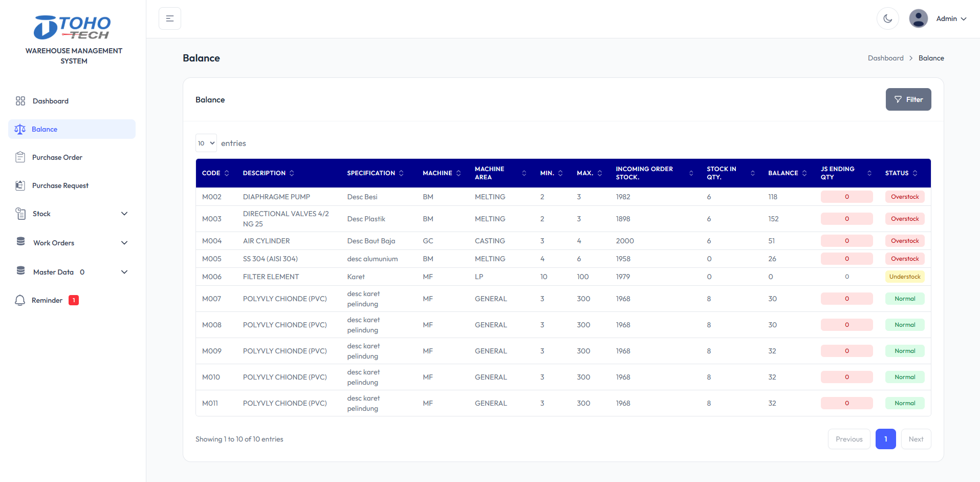Click the Admin user avatar
Image resolution: width=980 pixels, height=482 pixels.
click(919, 18)
